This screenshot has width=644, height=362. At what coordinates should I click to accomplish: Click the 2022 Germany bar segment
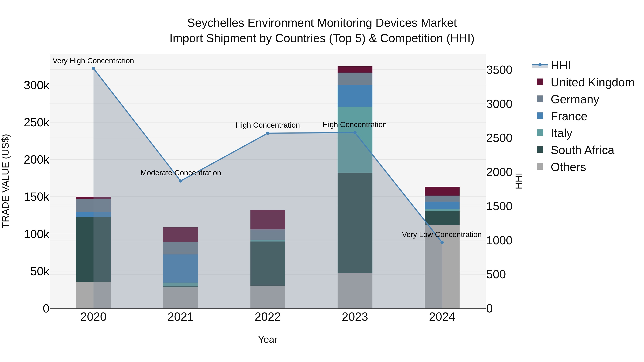point(268,235)
